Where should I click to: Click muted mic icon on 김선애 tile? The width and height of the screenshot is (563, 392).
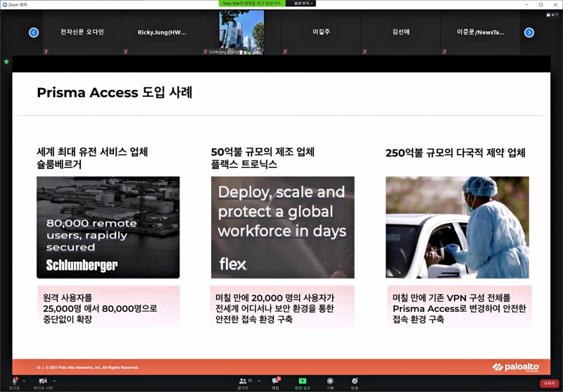click(365, 51)
